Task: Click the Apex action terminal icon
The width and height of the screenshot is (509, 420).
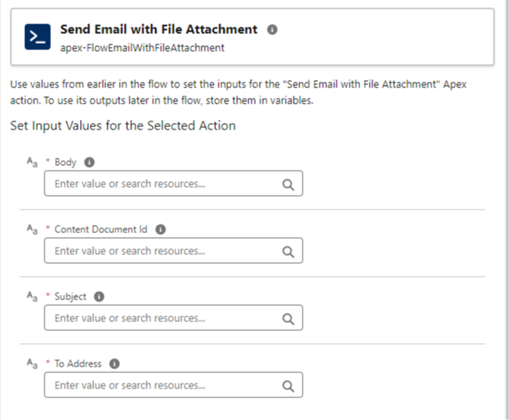Action: pos(36,37)
